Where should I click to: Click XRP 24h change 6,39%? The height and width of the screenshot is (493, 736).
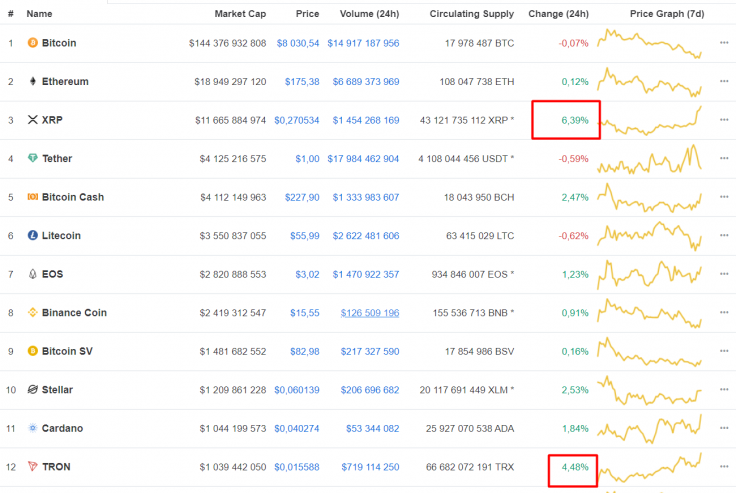(575, 120)
